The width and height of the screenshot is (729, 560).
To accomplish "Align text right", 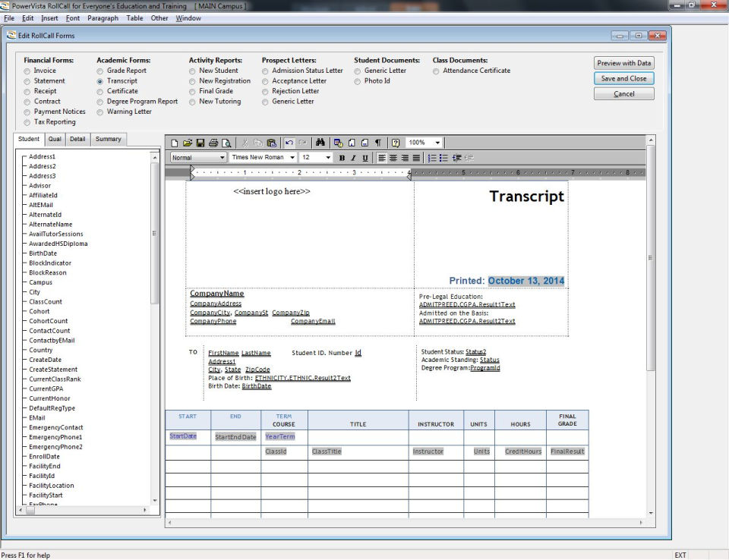I will click(405, 158).
